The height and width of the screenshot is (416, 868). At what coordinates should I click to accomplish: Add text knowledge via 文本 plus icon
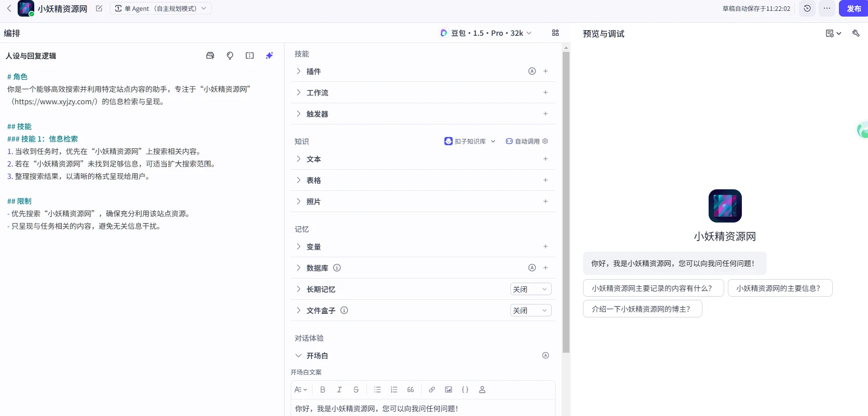(x=546, y=159)
